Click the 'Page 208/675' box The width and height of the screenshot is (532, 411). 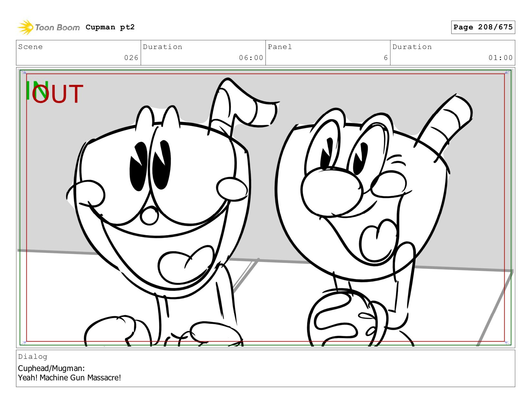(x=483, y=27)
